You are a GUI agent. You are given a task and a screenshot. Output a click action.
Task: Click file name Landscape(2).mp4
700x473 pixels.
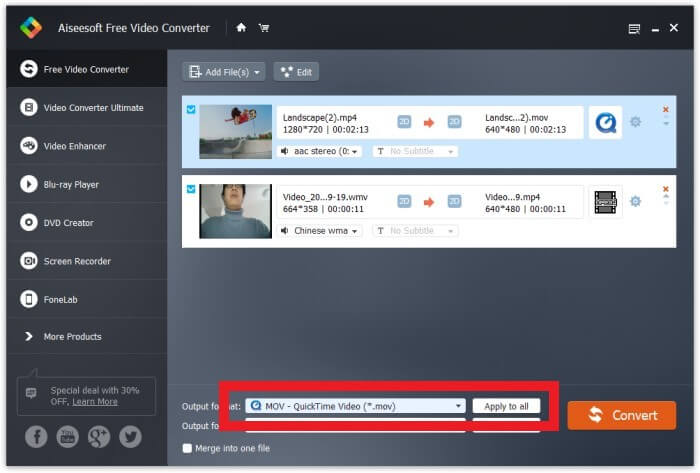320,117
